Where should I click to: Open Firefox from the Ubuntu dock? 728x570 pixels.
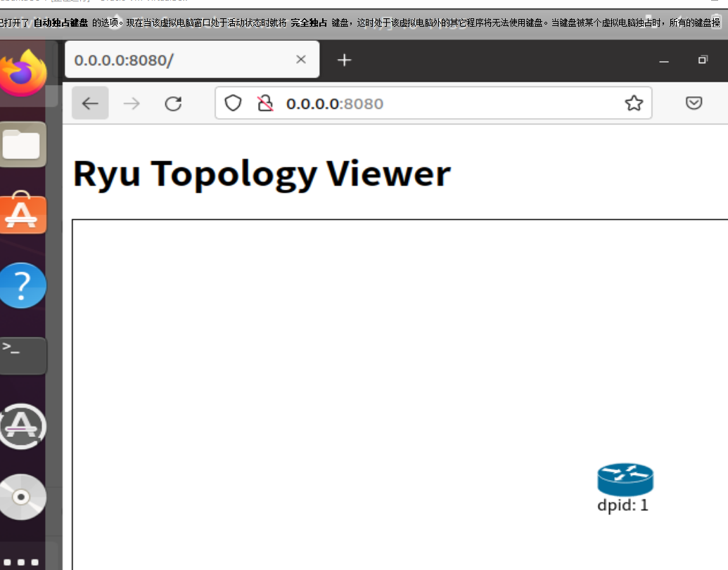coord(23,73)
